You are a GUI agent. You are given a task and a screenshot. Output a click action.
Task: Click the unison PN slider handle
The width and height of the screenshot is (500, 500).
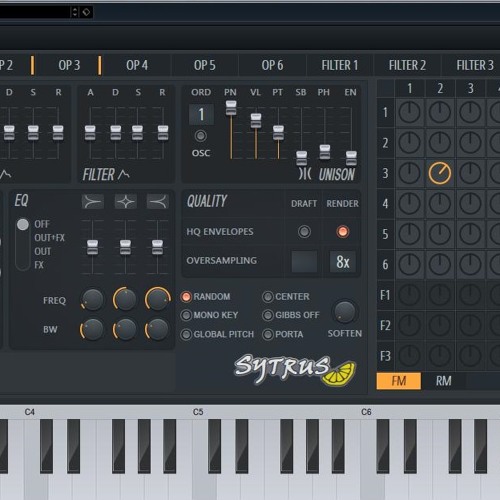231,108
